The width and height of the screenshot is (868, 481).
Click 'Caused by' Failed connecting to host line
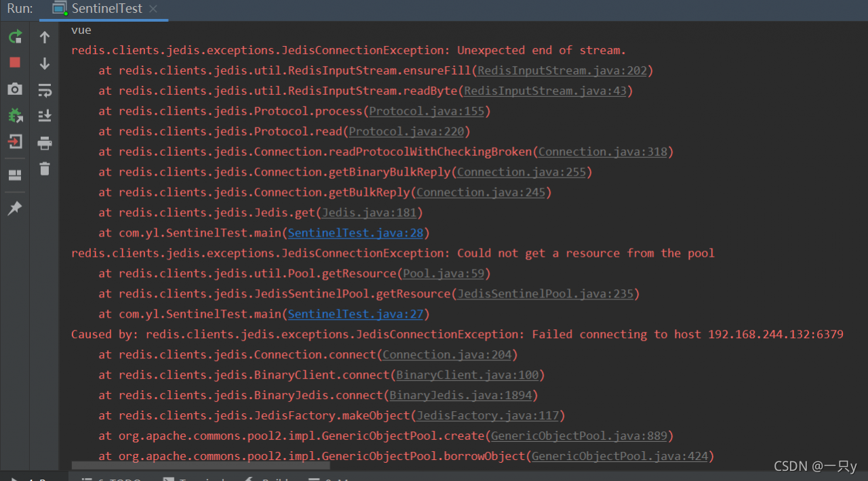457,335
